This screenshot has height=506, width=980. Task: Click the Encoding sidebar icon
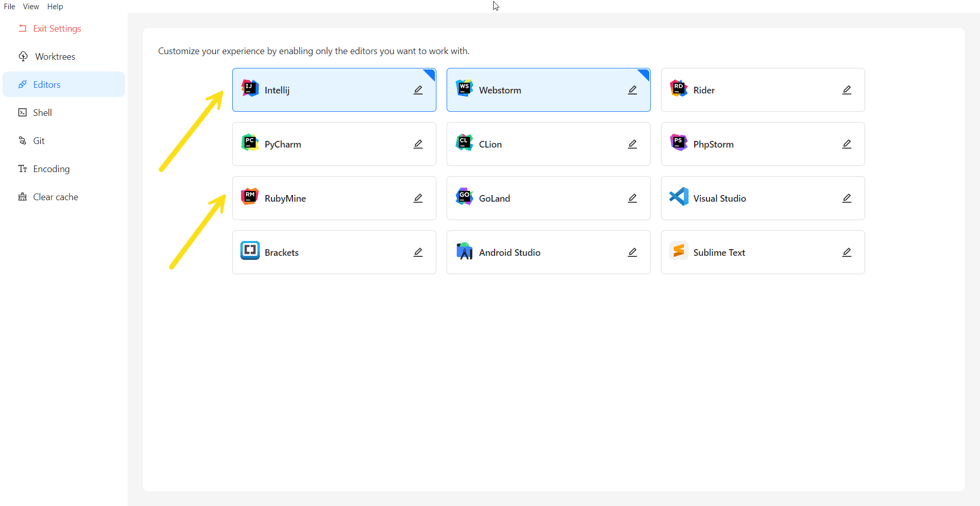[x=22, y=168]
